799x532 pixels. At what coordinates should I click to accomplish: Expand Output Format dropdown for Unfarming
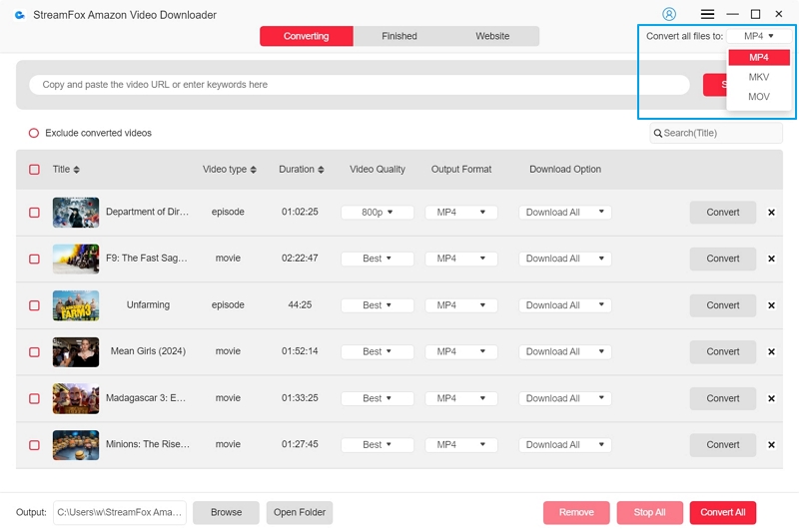pyautogui.click(x=461, y=305)
